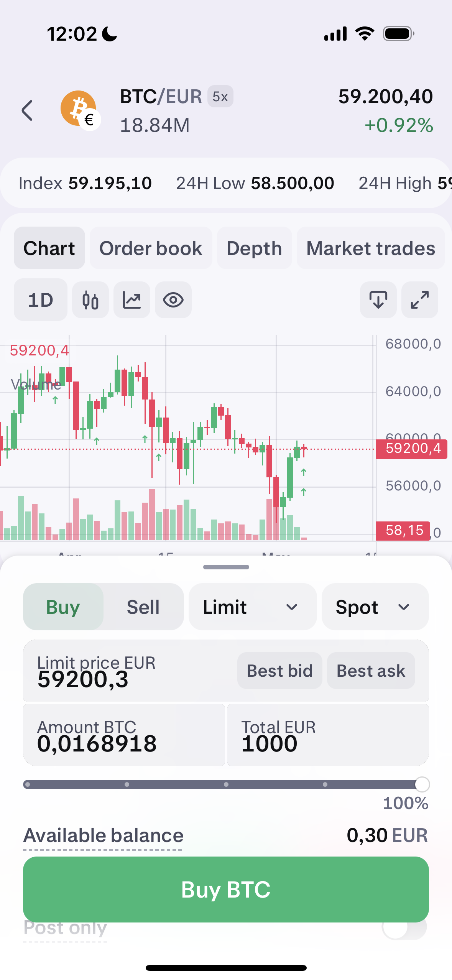Tap the 5x leverage badge
Image resolution: width=452 pixels, height=980 pixels.
click(220, 97)
